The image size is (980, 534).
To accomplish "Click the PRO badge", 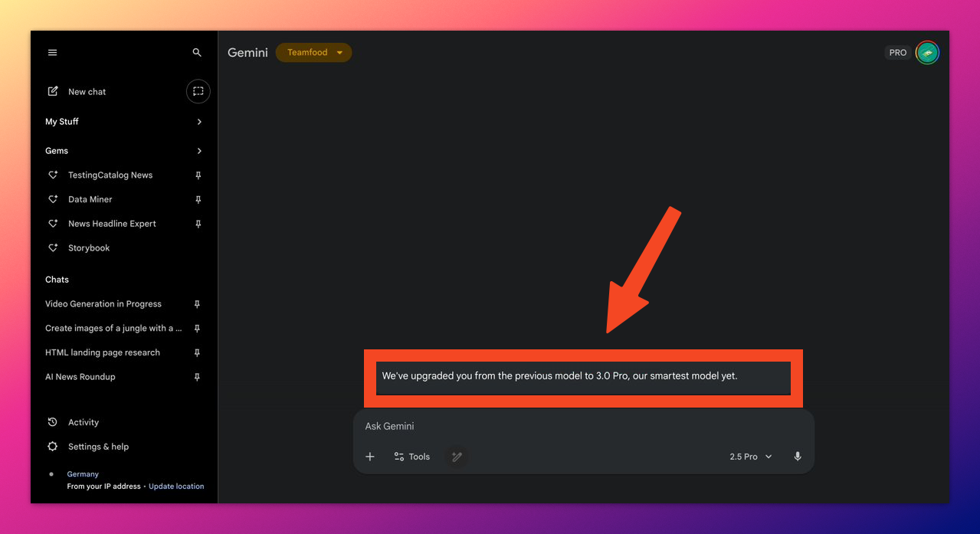I will [x=897, y=53].
